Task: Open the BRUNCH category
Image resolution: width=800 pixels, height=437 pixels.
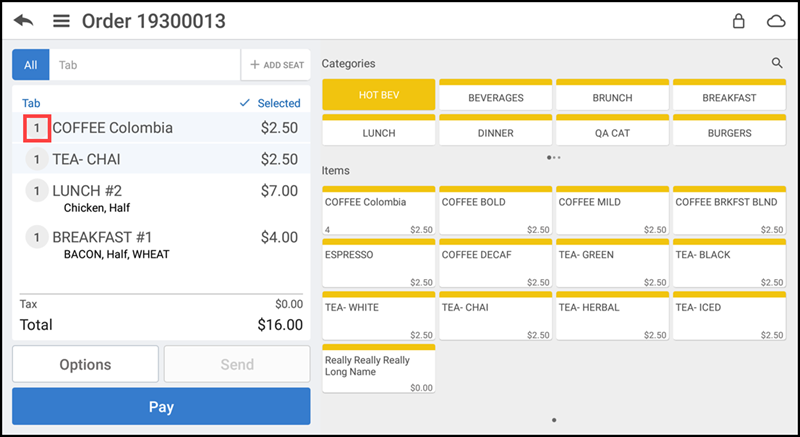Action: tap(612, 95)
